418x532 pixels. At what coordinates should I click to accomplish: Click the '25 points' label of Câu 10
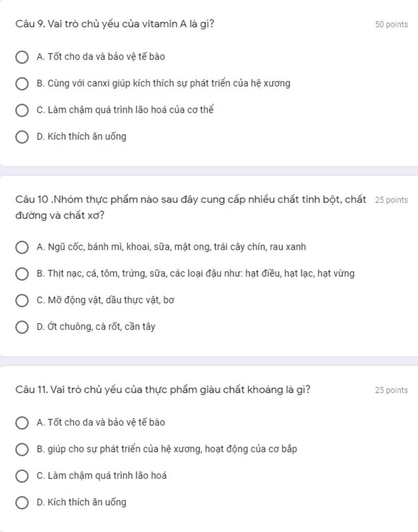(x=391, y=200)
